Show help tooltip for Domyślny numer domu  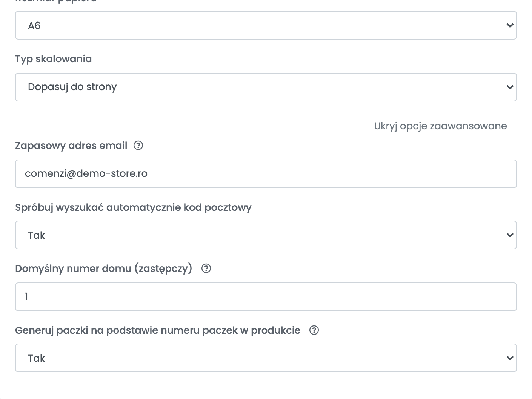tap(206, 269)
